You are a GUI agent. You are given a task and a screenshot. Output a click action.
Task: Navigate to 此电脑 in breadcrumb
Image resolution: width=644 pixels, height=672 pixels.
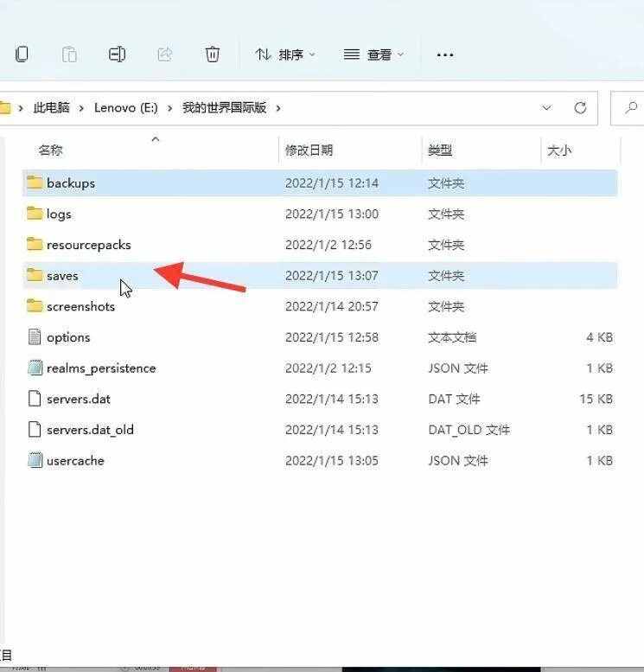[x=52, y=108]
